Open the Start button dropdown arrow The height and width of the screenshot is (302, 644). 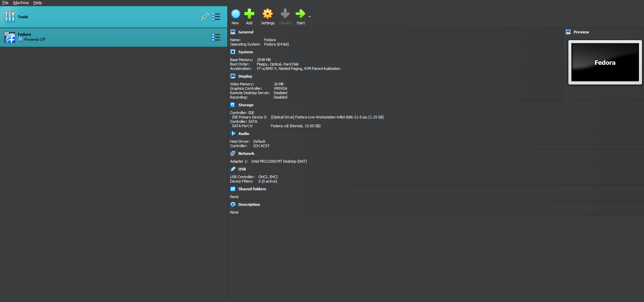(x=310, y=17)
